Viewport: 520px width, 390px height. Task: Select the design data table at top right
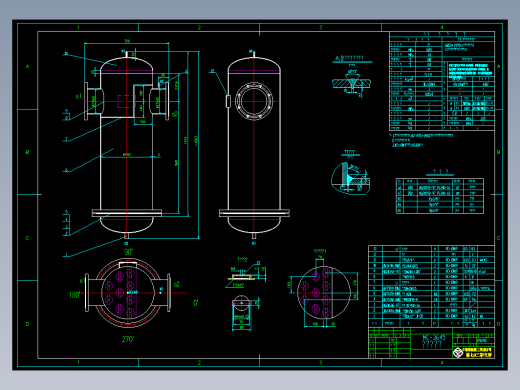point(442,81)
